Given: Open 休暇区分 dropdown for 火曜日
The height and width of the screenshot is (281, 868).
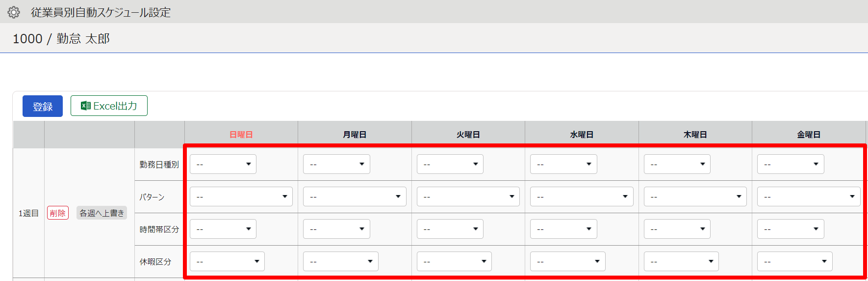Looking at the screenshot, I should 454,261.
